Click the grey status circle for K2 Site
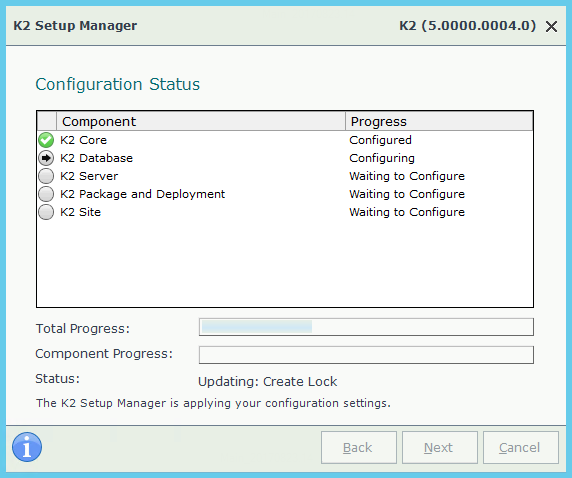The image size is (572, 478). 46,212
